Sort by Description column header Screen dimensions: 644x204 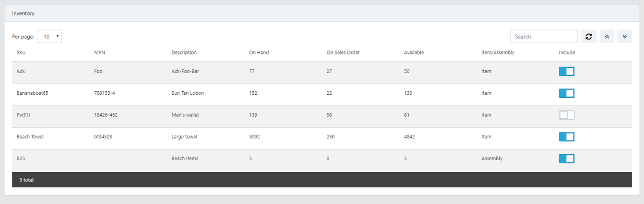pyautogui.click(x=184, y=53)
